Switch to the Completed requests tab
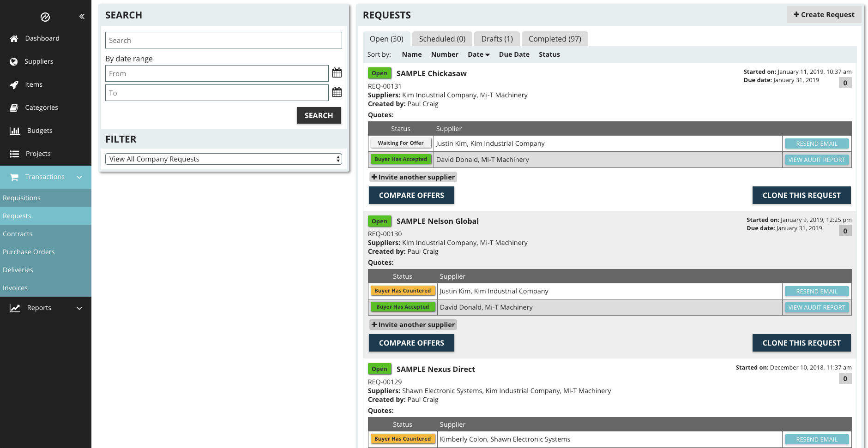868x448 pixels. pyautogui.click(x=555, y=39)
